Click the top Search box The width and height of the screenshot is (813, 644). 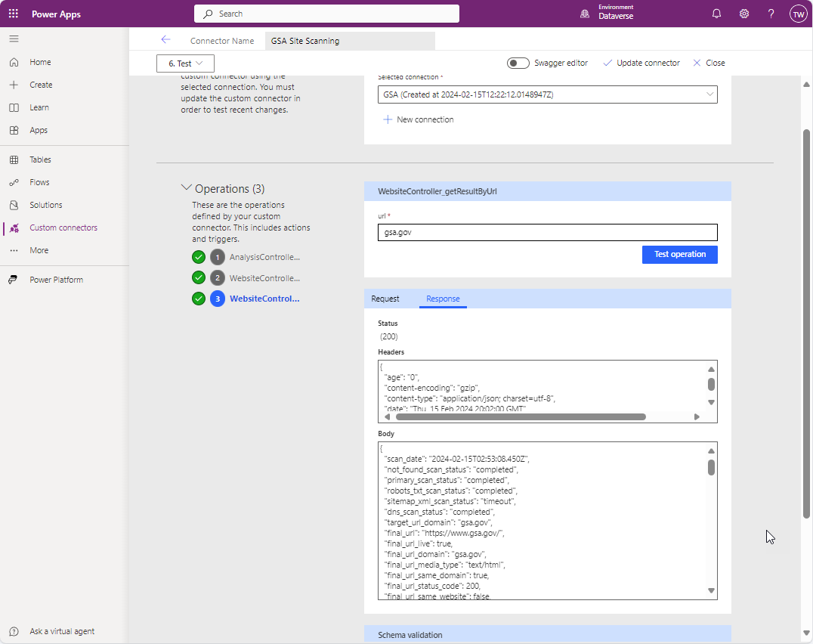point(326,14)
